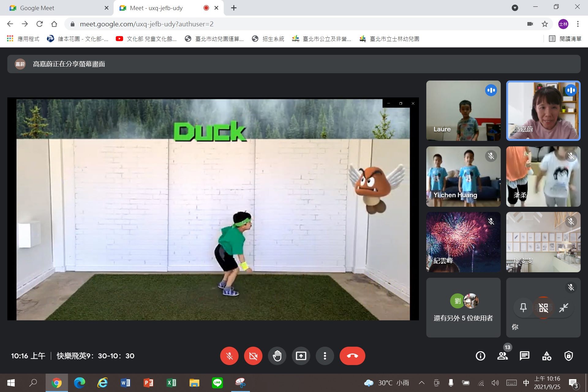This screenshot has height=392, width=588.
Task: Open meeting details info icon
Action: [x=481, y=356]
